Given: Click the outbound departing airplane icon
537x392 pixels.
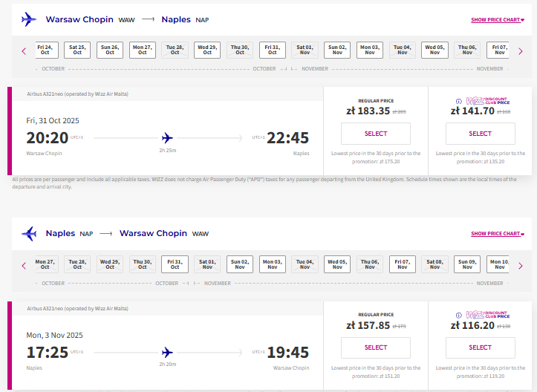Looking at the screenshot, I should 29,19.
